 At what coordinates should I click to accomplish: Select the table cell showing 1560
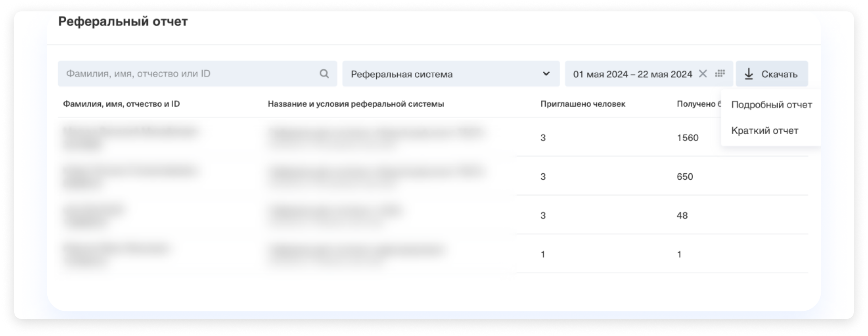click(x=687, y=138)
